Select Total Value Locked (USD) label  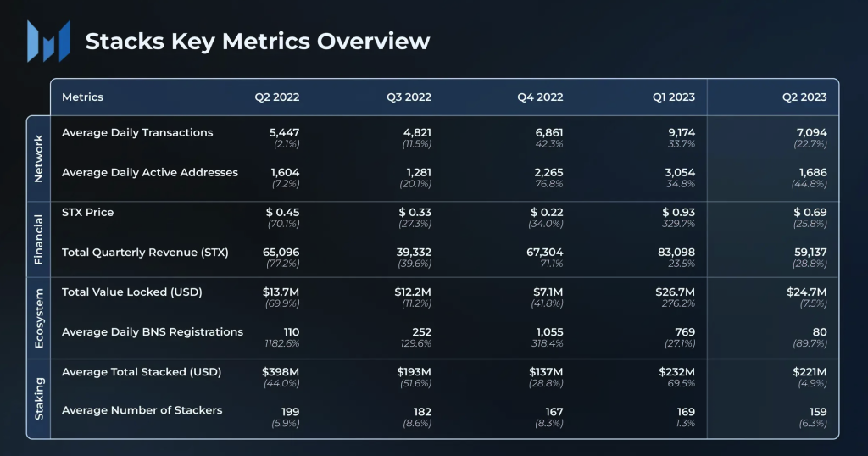(131, 292)
